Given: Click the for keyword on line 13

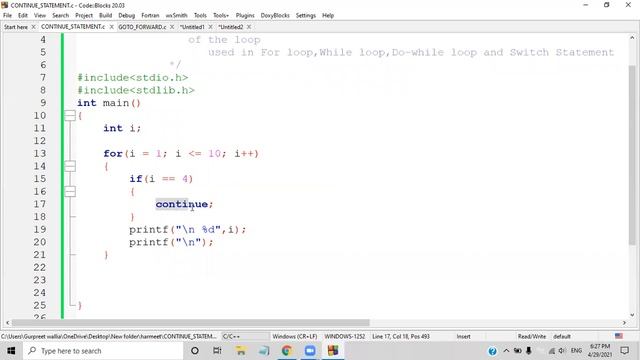Looking at the screenshot, I should 113,153.
